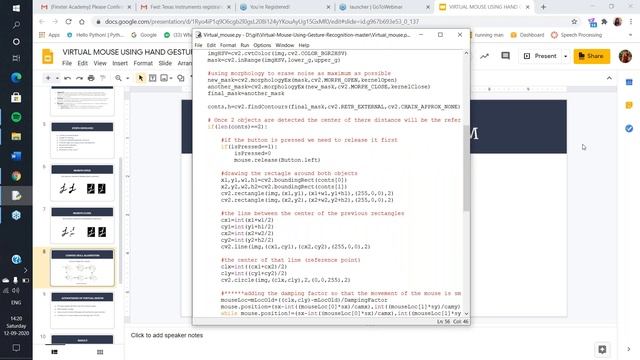Open the Slides Edit menu

(82, 63)
